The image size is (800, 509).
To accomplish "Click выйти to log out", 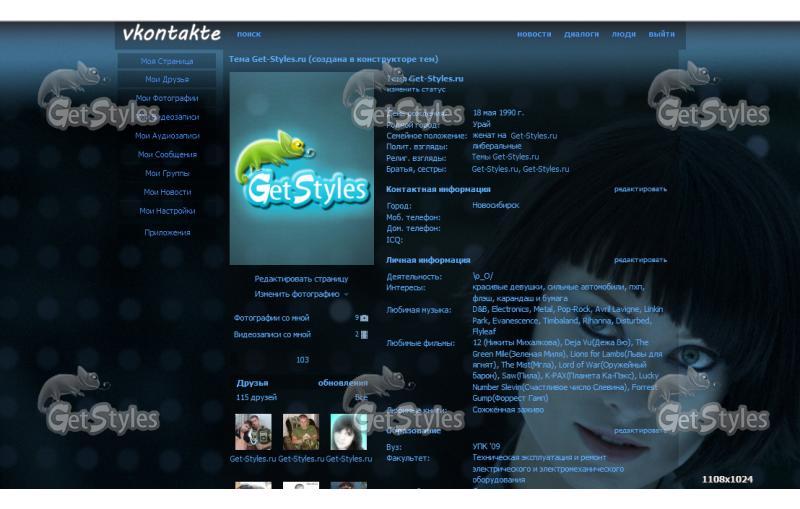I will coord(661,34).
